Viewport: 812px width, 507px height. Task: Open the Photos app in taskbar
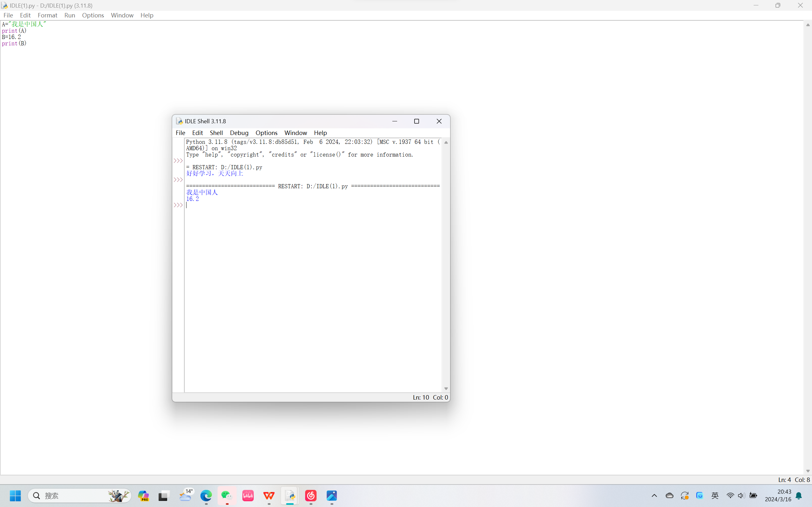[x=331, y=495]
